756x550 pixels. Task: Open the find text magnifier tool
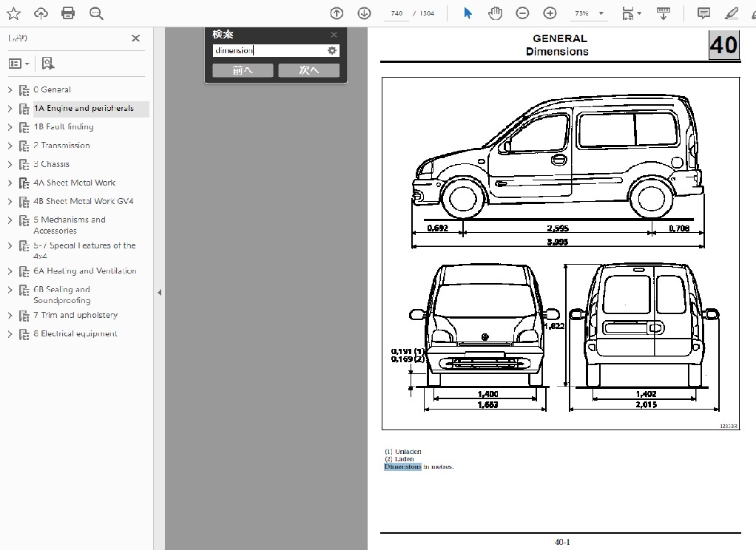click(x=96, y=13)
